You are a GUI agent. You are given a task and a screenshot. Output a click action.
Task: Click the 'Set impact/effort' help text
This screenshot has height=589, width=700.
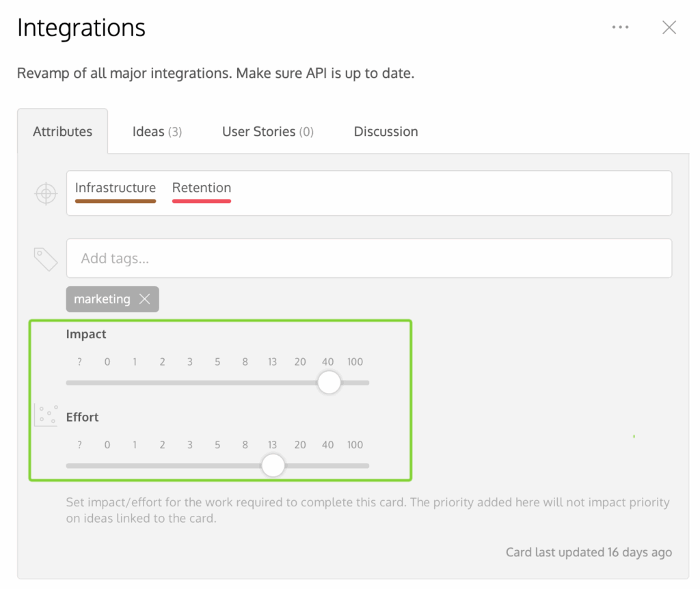click(368, 510)
